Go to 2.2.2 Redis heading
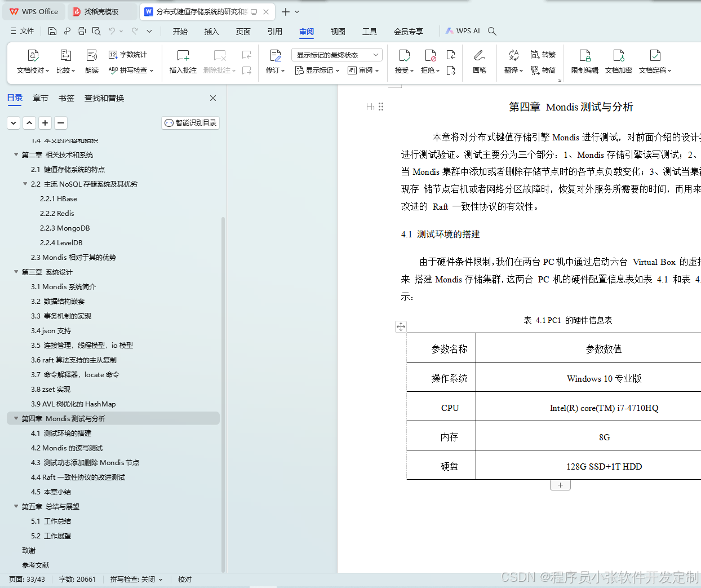The height and width of the screenshot is (588, 701). (x=57, y=214)
